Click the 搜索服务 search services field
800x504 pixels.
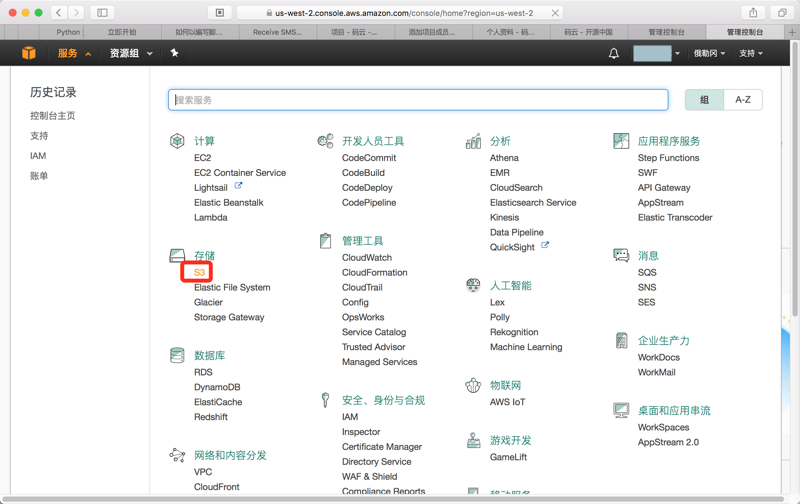coord(418,100)
